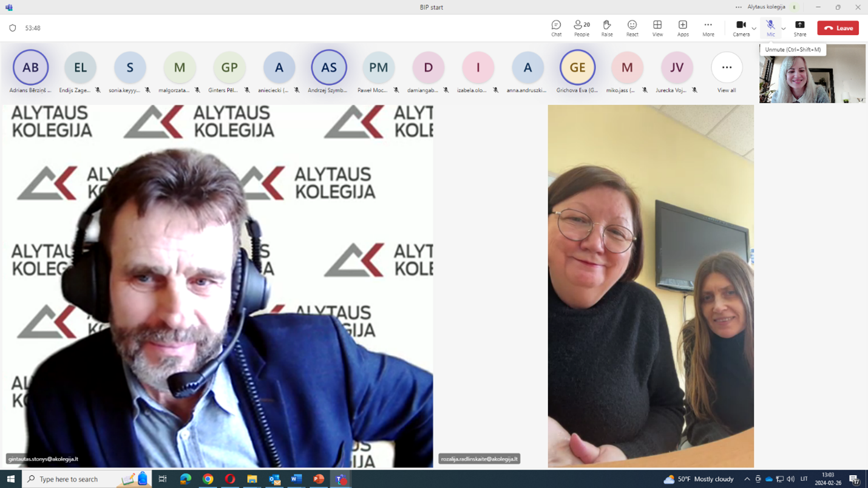Unmute the Mic
Screen dimensions: 868x488
(770, 28)
